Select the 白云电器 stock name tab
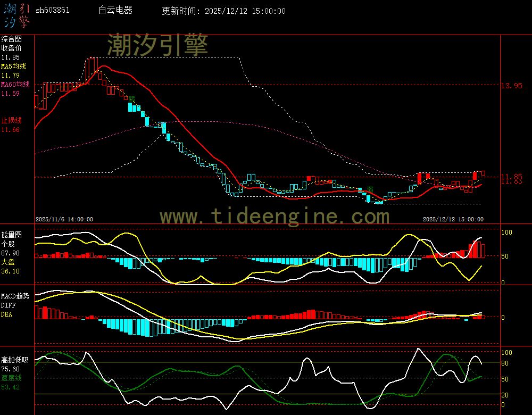Viewport: 532px width, 415px height. coord(115,10)
